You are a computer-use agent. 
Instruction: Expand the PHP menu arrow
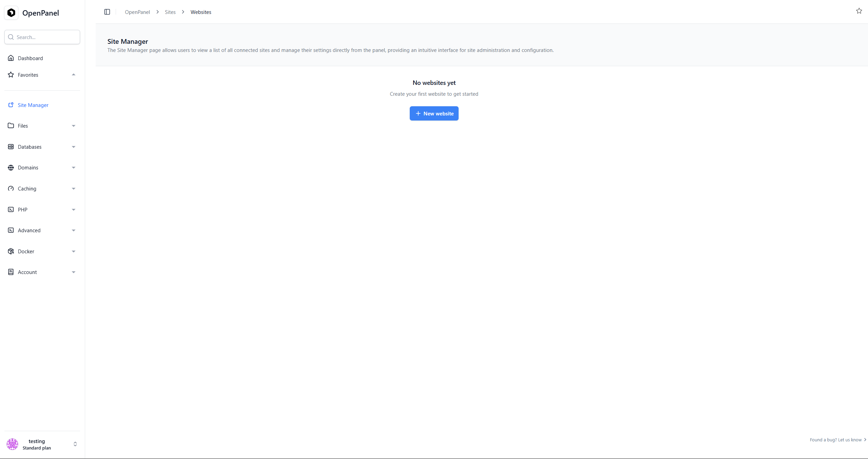pos(74,210)
